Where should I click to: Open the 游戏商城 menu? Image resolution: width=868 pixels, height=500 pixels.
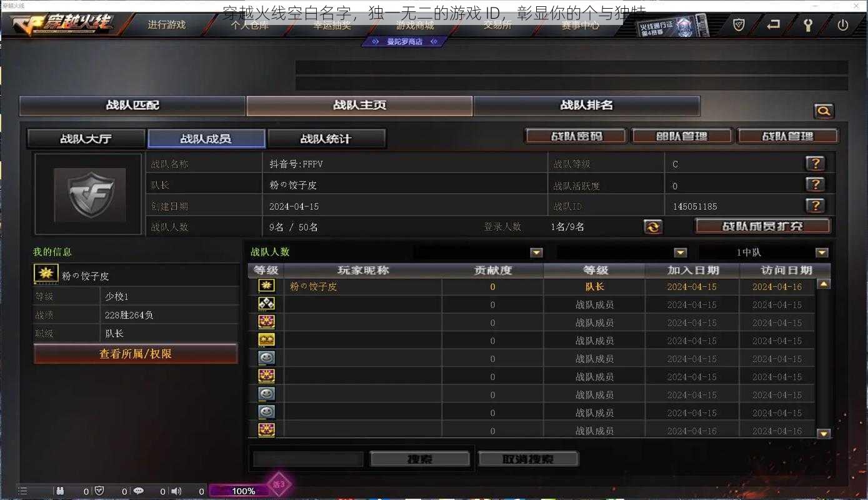[x=415, y=25]
